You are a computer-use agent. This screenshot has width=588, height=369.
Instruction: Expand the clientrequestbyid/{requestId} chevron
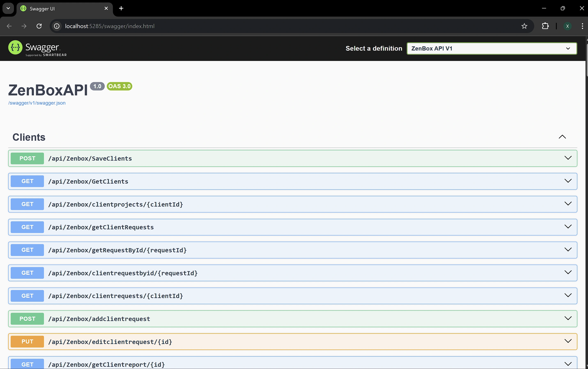point(568,272)
